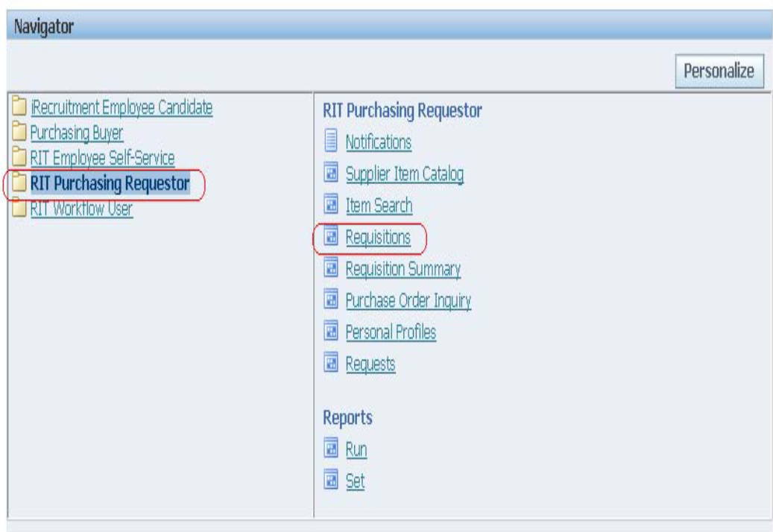Click the icon next to Requisition Summary
This screenshot has width=773, height=532.
pyautogui.click(x=331, y=269)
